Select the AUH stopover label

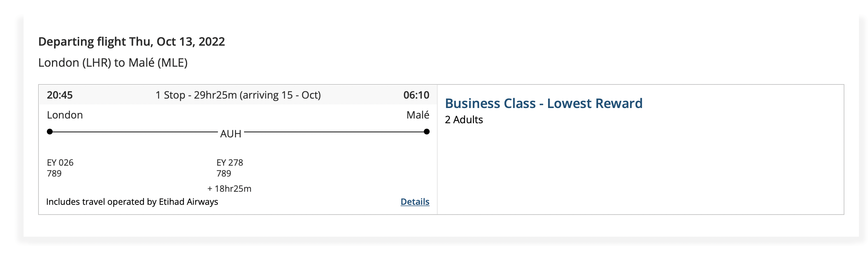(231, 134)
